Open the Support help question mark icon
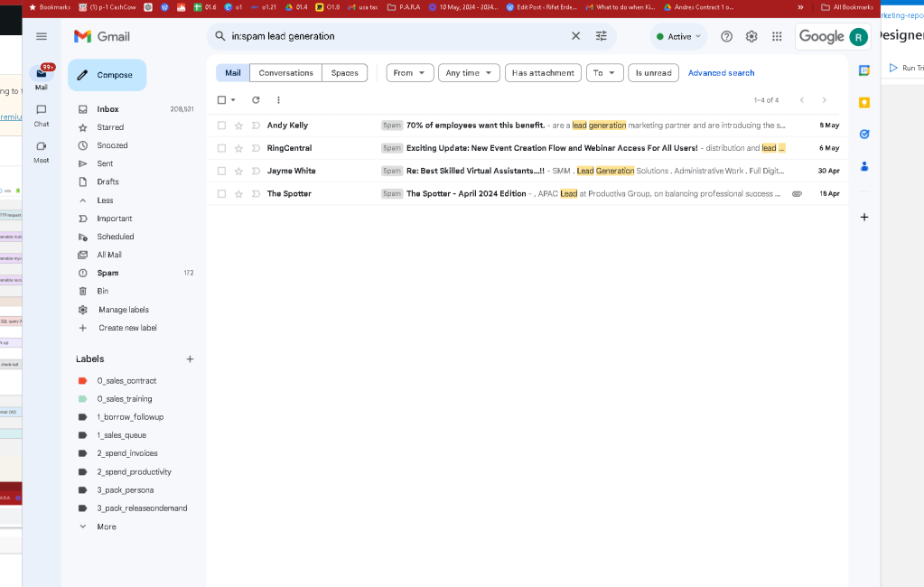Image resolution: width=924 pixels, height=587 pixels. pos(726,36)
